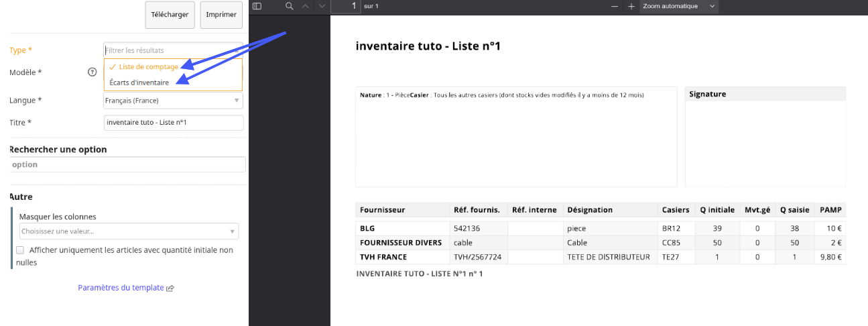Click the TVH FRANCE cell

pyautogui.click(x=403, y=257)
